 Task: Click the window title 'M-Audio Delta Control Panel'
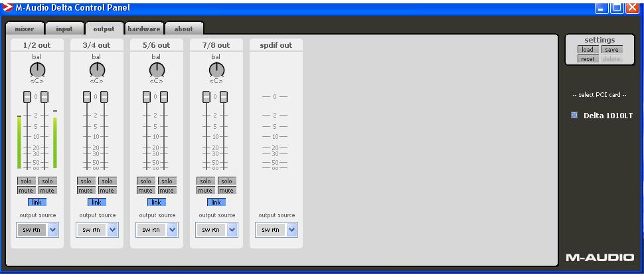[x=72, y=7]
